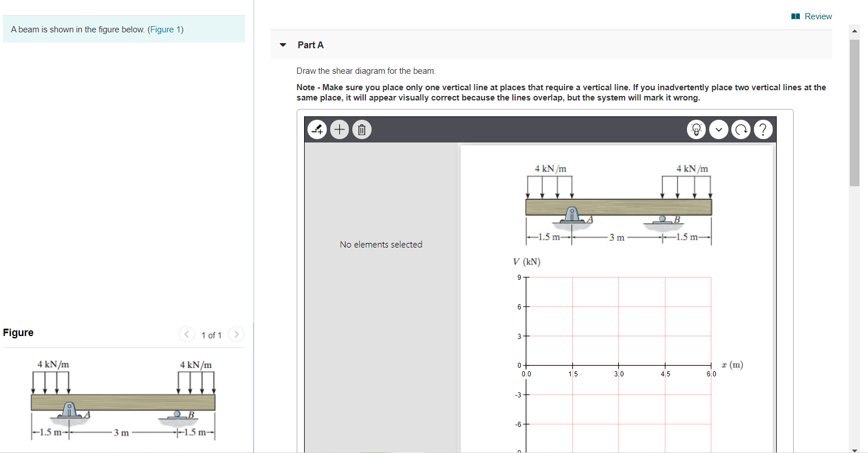Click the Review menu item
The image size is (868, 453).
coord(818,16)
